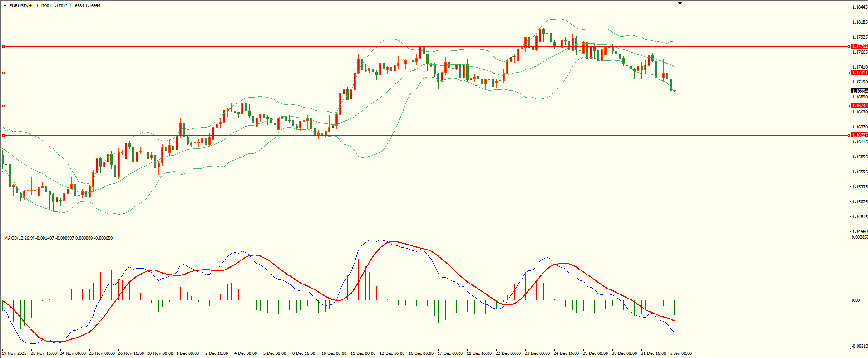The height and width of the screenshot is (358, 868).
Task: Click the chart shift triangle marker at top
Action: tap(680, 3)
